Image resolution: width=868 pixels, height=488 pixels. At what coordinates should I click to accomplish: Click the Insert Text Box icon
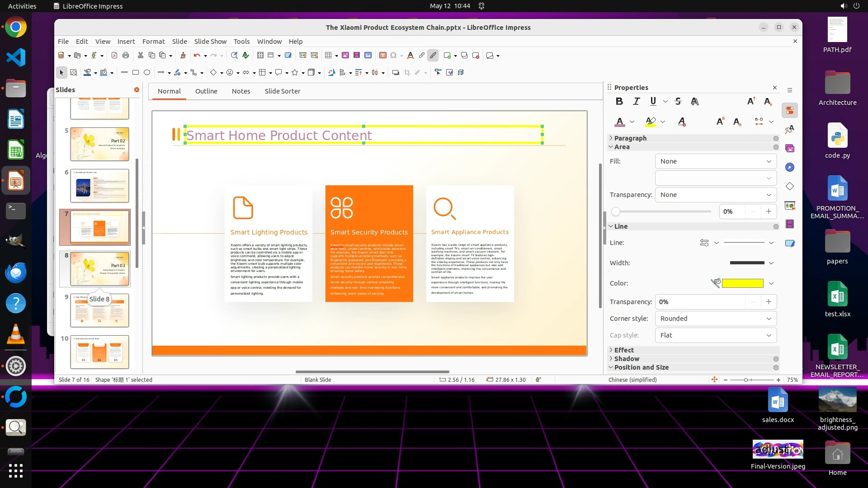382,55
